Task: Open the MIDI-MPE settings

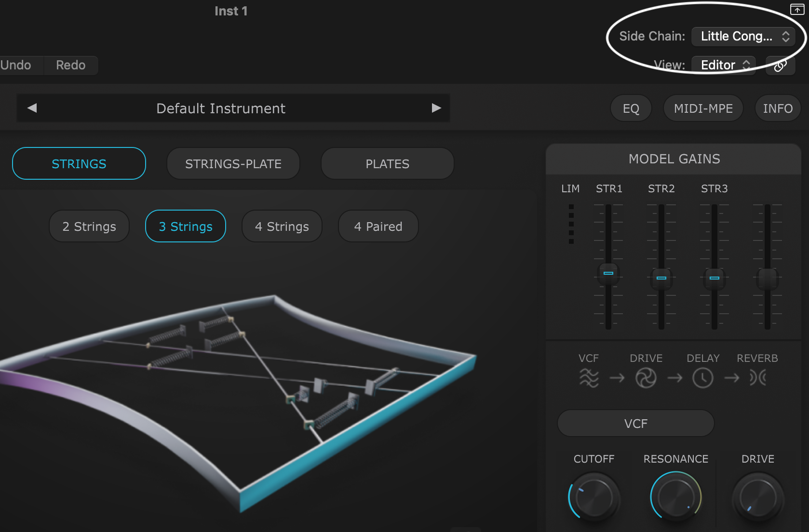Action: (703, 108)
